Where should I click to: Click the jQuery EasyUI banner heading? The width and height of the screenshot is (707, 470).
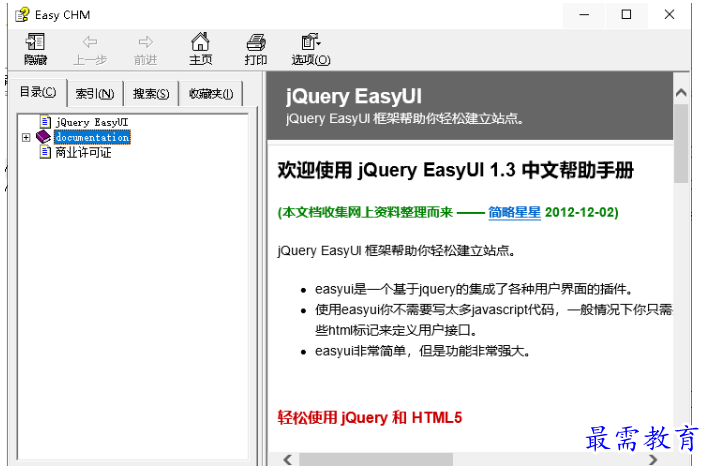[354, 97]
